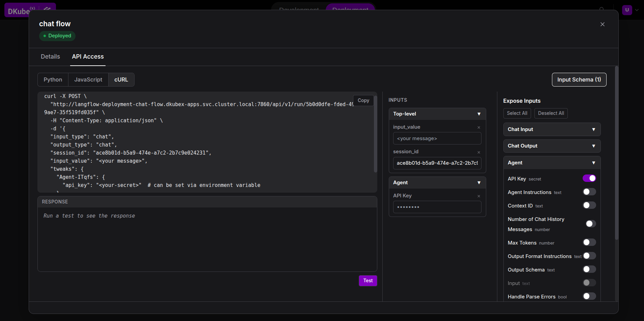Expand the Chat Input expose section
This screenshot has width=644, height=321.
pyautogui.click(x=552, y=129)
